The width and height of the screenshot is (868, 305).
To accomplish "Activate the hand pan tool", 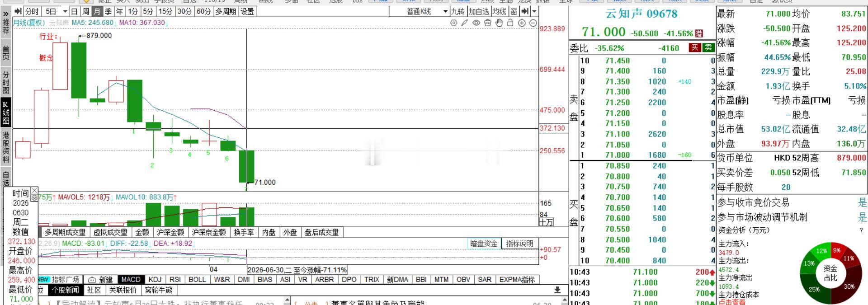I will click(499, 23).
